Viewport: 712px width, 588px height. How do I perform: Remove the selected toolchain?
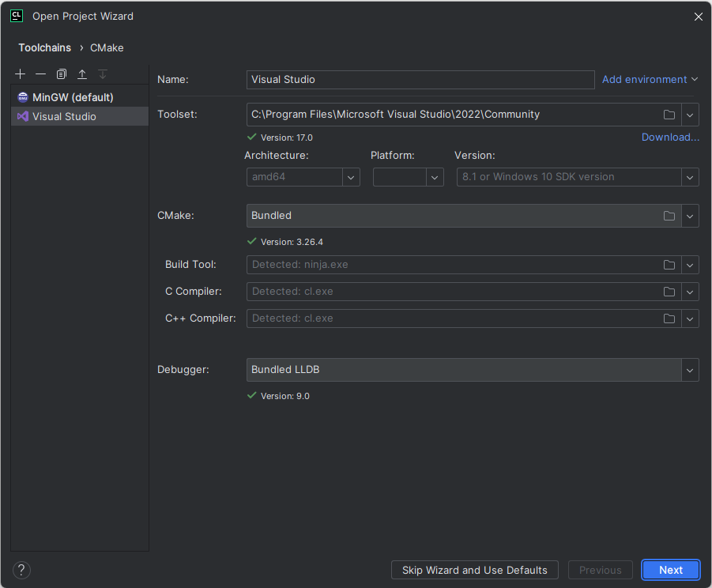40,73
